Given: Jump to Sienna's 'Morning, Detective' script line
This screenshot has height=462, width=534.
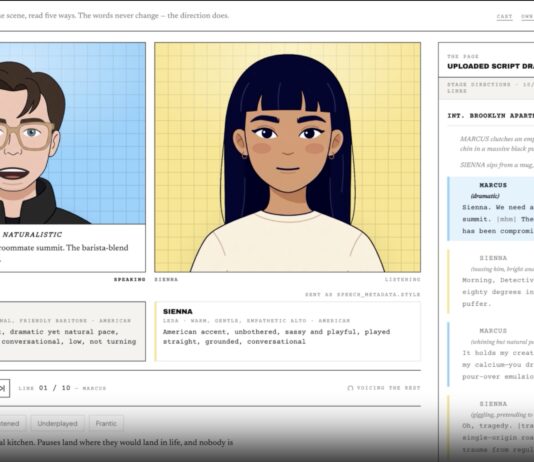Looking at the screenshot, I should point(491,281).
